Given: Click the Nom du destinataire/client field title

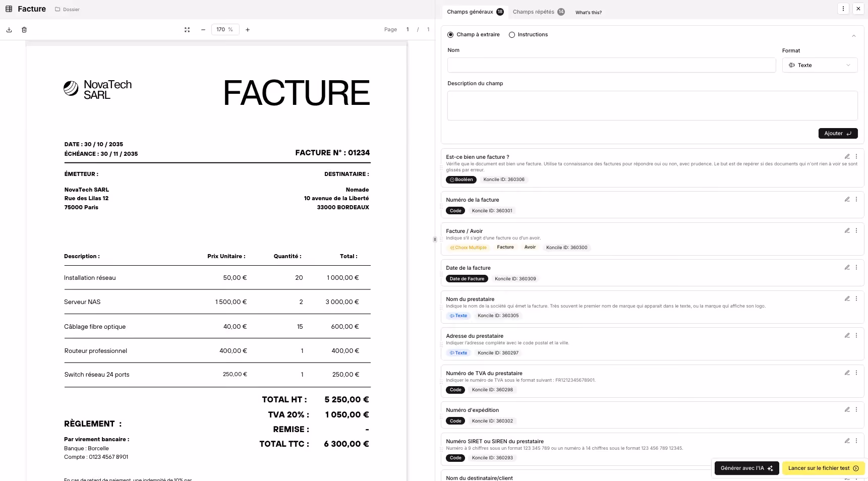Looking at the screenshot, I should click(x=479, y=478).
